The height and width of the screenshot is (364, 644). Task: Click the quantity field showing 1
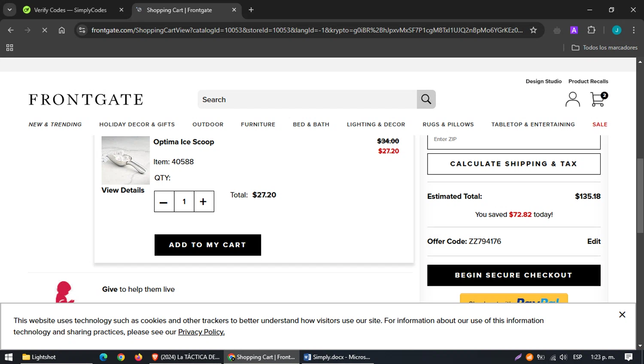[x=184, y=202]
